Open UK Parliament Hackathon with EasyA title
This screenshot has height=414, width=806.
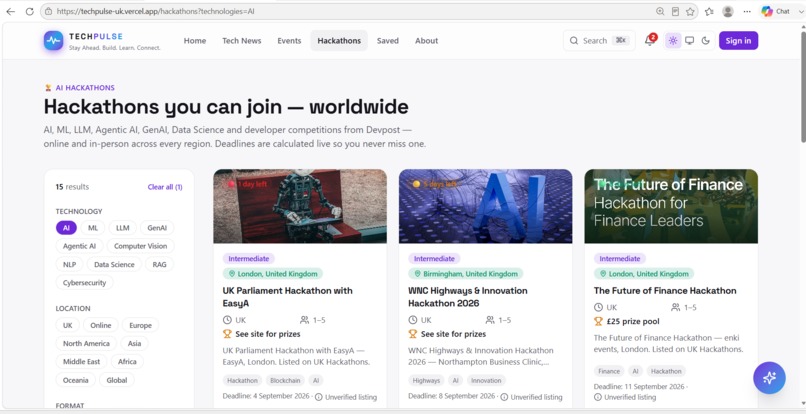287,297
